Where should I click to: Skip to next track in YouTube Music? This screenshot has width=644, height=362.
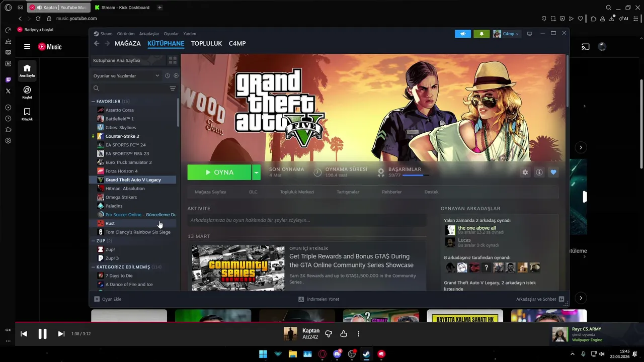point(61,334)
